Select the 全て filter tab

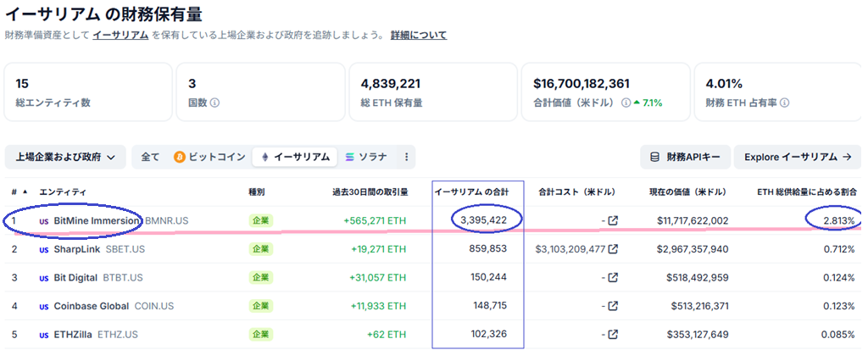(150, 157)
